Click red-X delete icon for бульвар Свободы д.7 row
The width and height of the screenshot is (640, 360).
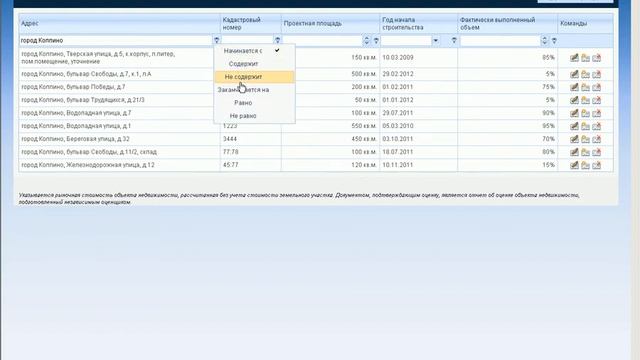[x=596, y=74]
